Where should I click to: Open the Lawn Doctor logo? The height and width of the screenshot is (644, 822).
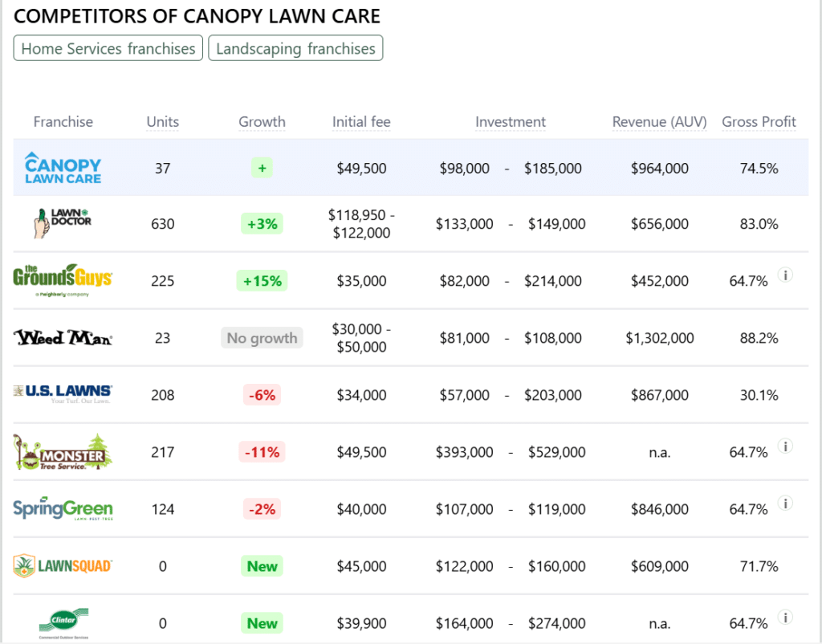63,223
